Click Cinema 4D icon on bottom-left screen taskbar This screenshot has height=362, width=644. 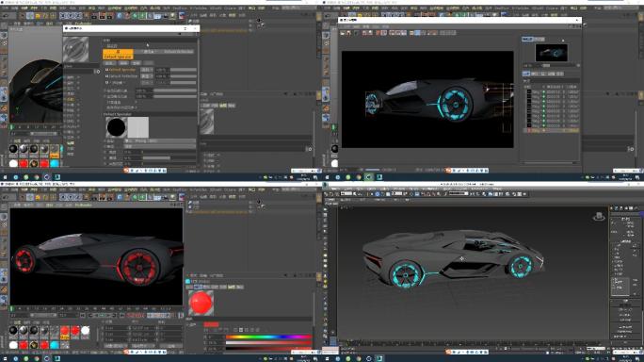(46, 358)
